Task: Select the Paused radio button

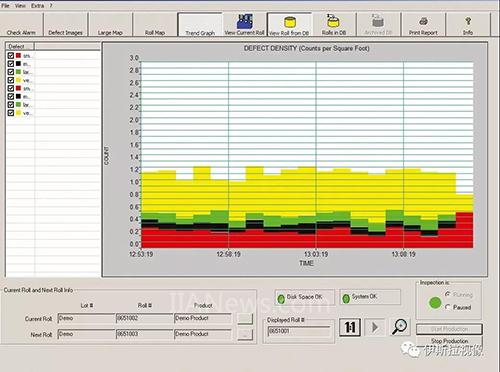Action: 448,307
